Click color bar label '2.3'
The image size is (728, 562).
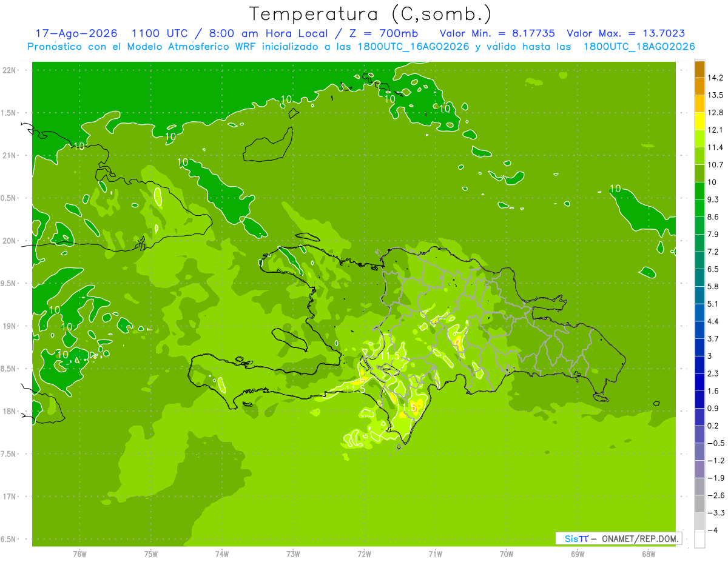click(x=713, y=373)
